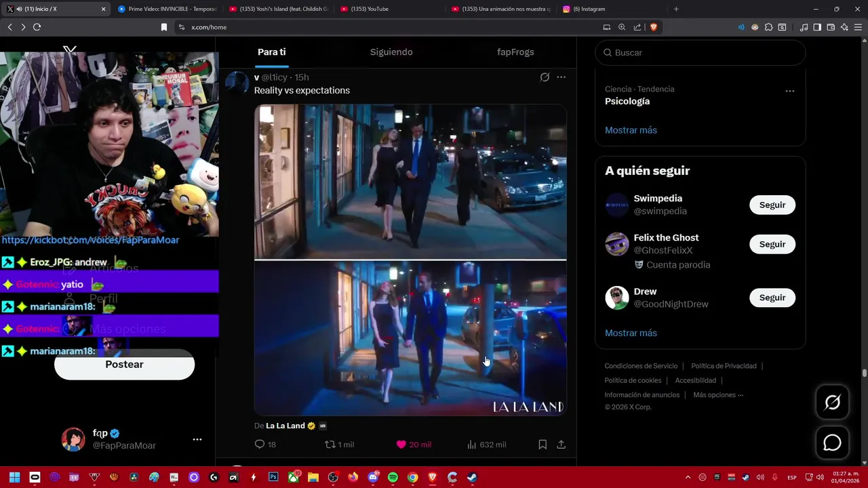Screen dimensions: 868x488
Task: Open Condiciones de Servicio link
Action: 641,366
